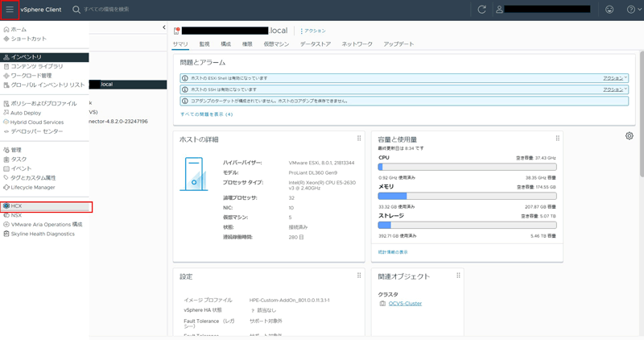
Task: Click the search input field
Action: click(x=106, y=9)
